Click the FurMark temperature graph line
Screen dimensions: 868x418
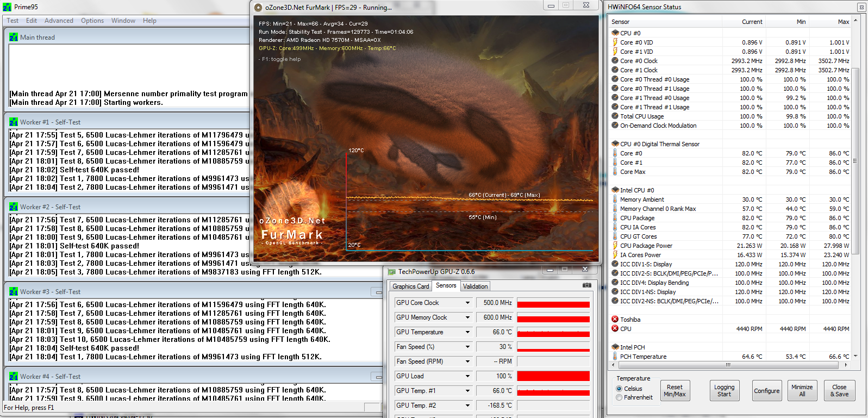470,198
